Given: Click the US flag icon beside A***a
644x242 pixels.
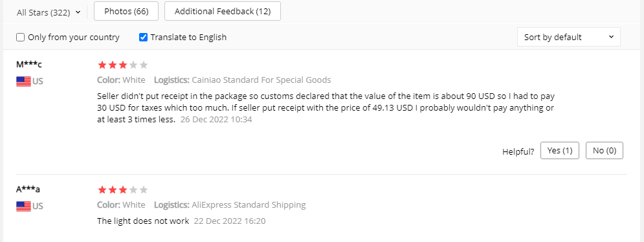Looking at the screenshot, I should [23, 206].
